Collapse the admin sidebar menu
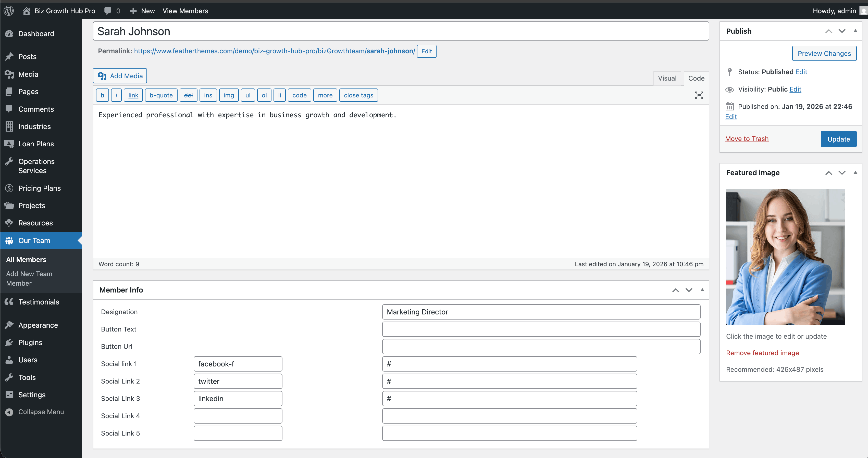This screenshot has width=868, height=458. point(41,412)
